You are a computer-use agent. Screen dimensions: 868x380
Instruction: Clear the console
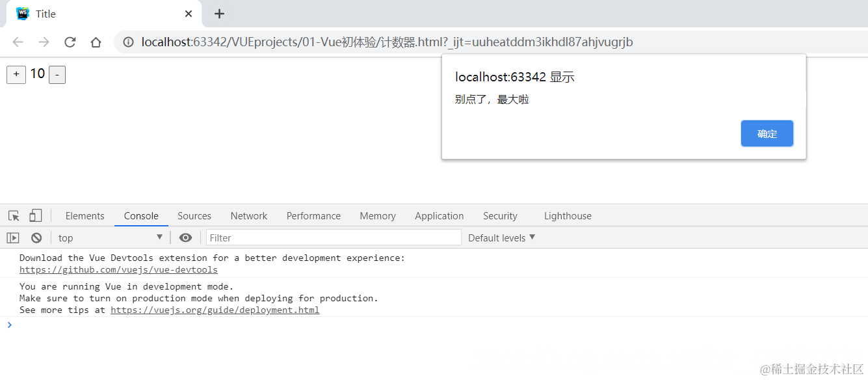(36, 238)
